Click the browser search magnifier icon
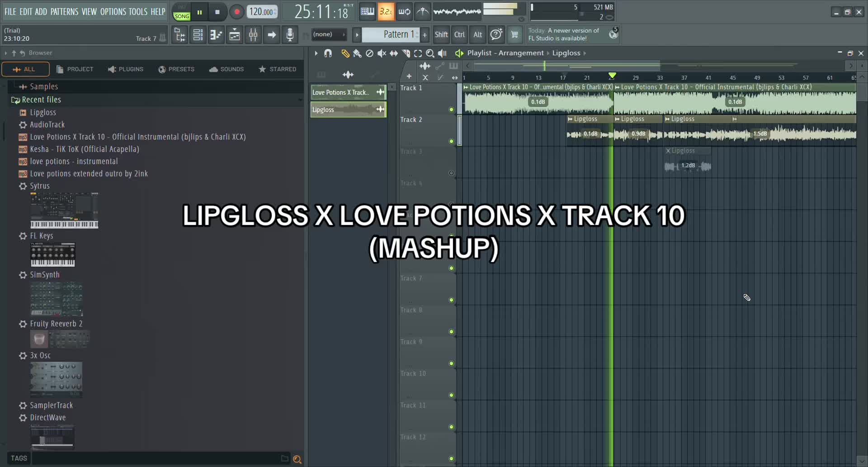Image resolution: width=868 pixels, height=467 pixels. tap(297, 459)
